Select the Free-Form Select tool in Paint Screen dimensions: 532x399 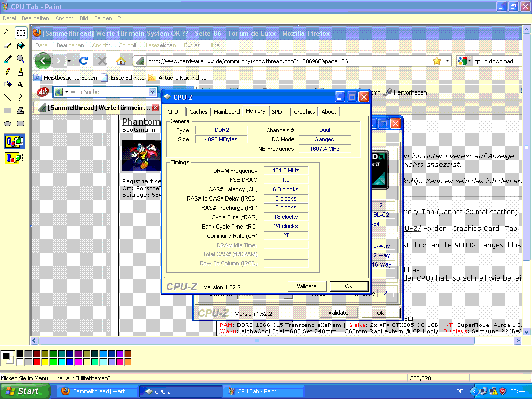(7, 33)
